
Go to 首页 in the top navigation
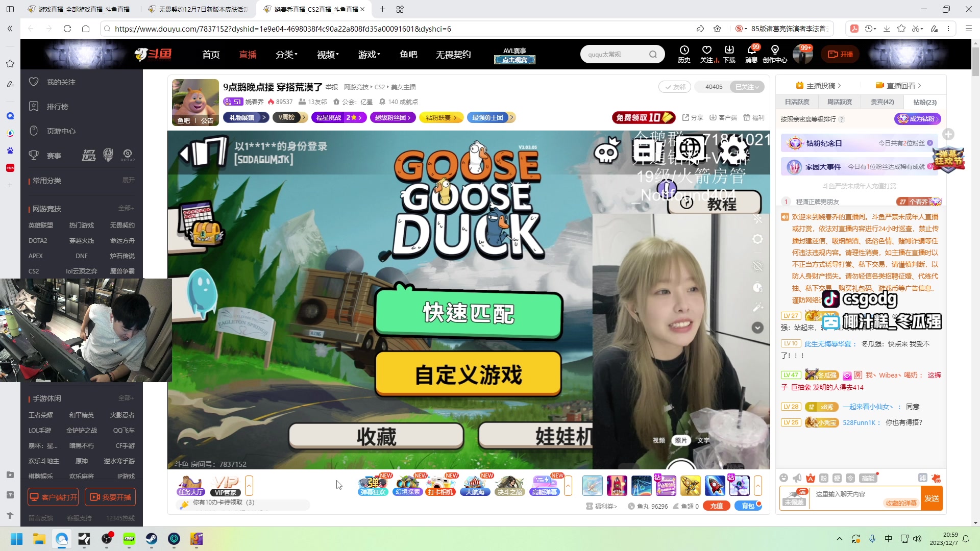point(211,55)
